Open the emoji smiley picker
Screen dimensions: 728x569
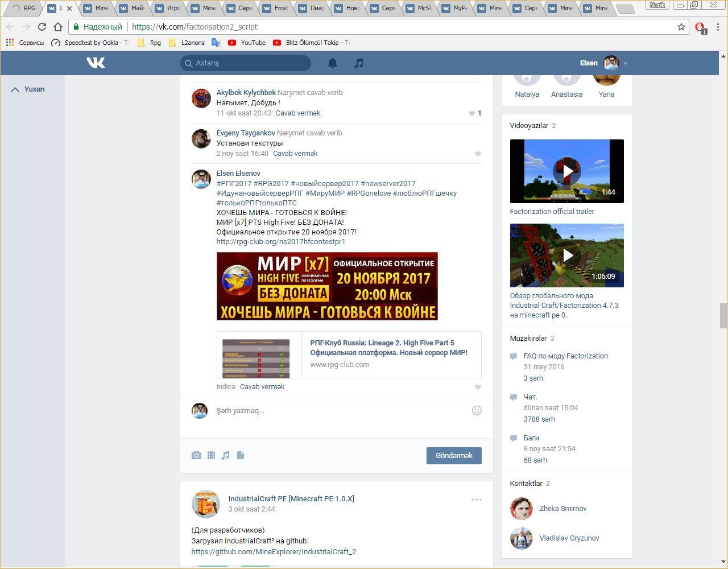click(477, 410)
